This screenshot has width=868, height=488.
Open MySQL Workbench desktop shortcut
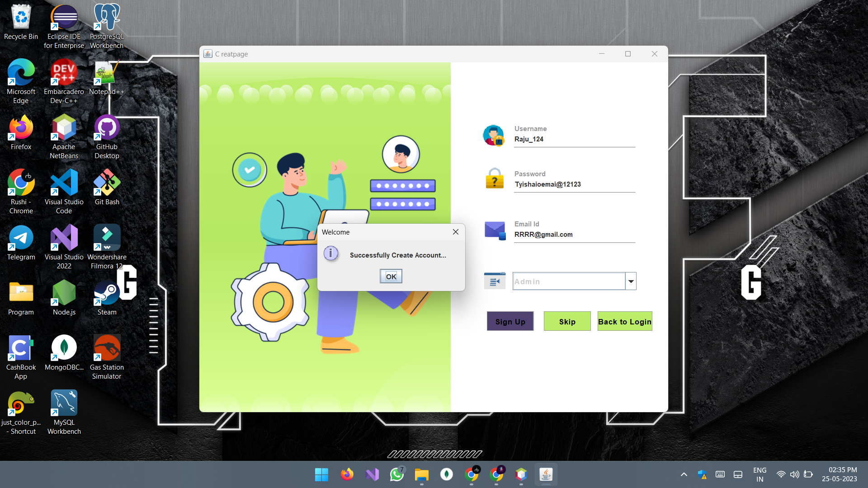64,404
